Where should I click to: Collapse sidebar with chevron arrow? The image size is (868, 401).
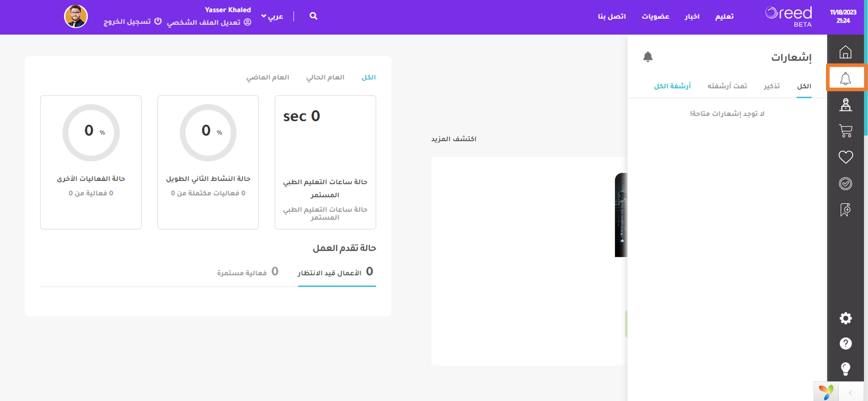click(x=850, y=392)
